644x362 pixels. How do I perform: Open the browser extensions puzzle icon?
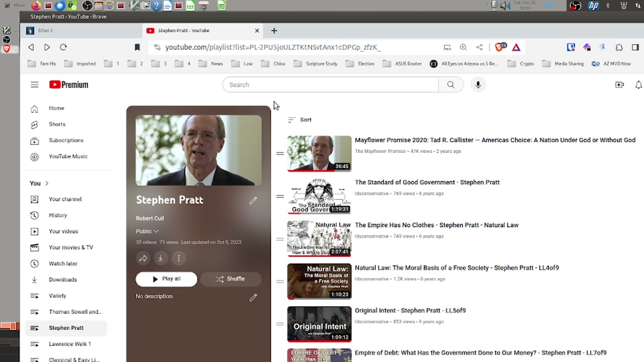(619, 47)
